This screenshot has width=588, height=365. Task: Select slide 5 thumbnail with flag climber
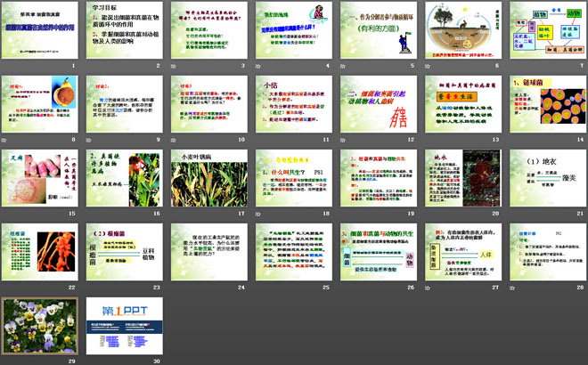[x=379, y=30]
